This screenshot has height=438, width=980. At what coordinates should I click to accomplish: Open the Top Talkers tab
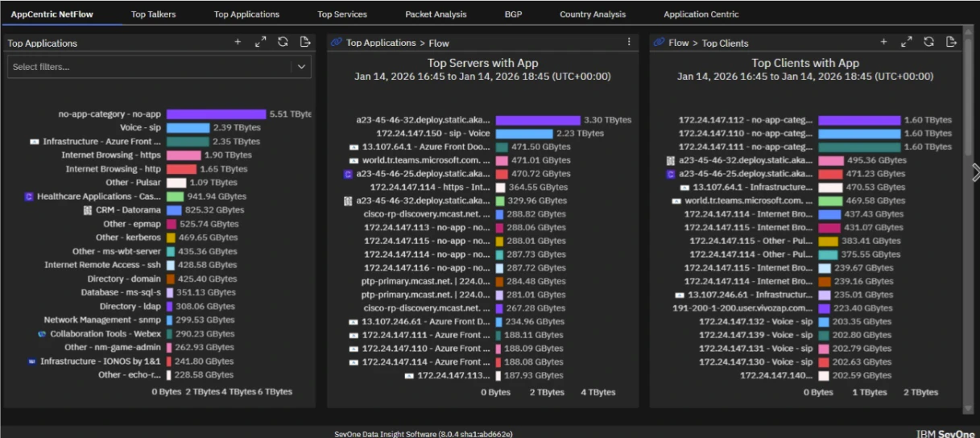click(x=153, y=14)
